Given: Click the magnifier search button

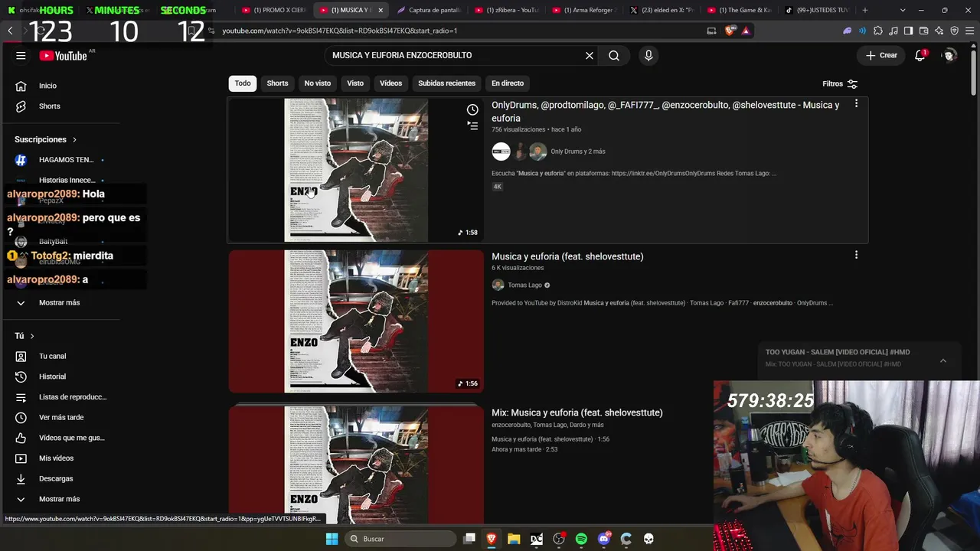Looking at the screenshot, I should tap(614, 56).
